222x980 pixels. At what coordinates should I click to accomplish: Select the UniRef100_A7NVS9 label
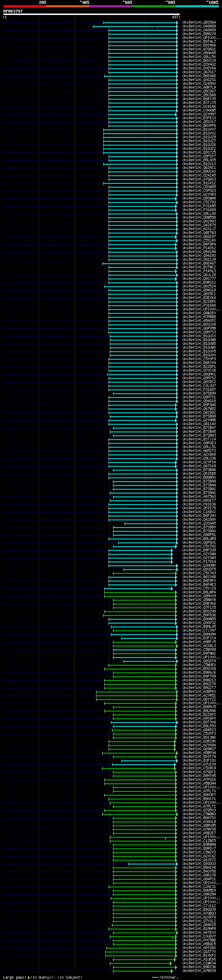click(x=199, y=971)
